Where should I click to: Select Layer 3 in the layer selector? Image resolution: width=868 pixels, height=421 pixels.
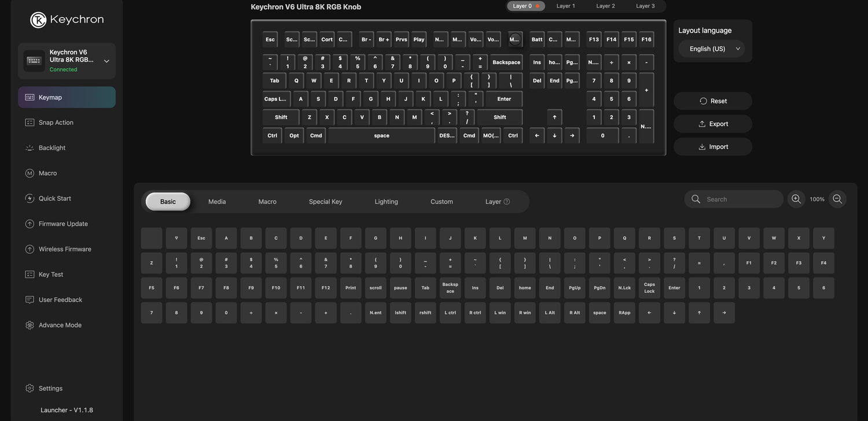[645, 6]
